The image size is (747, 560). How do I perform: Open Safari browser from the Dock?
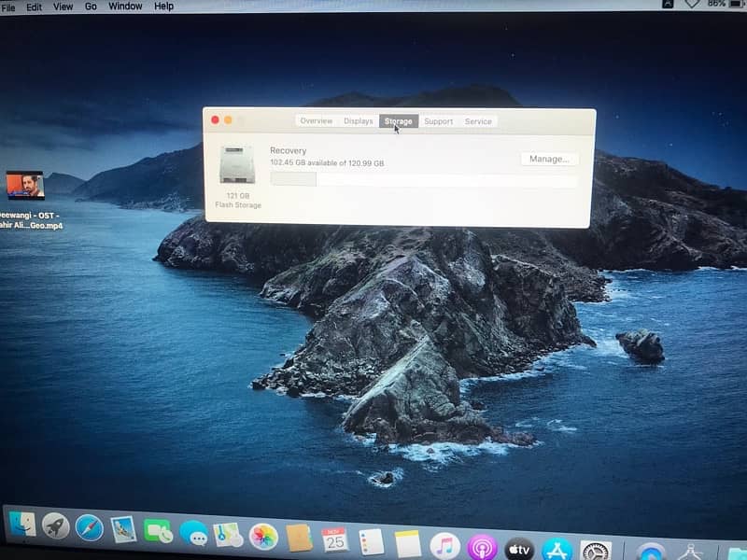[x=90, y=527]
